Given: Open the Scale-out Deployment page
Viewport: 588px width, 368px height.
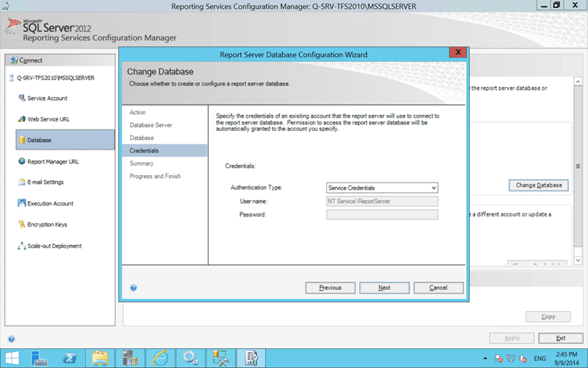Looking at the screenshot, I should tap(54, 246).
